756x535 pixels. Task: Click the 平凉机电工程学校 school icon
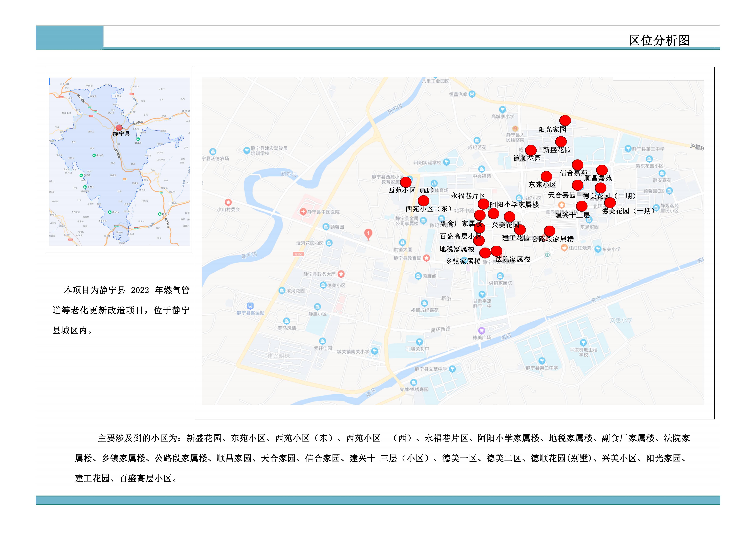pos(583,343)
